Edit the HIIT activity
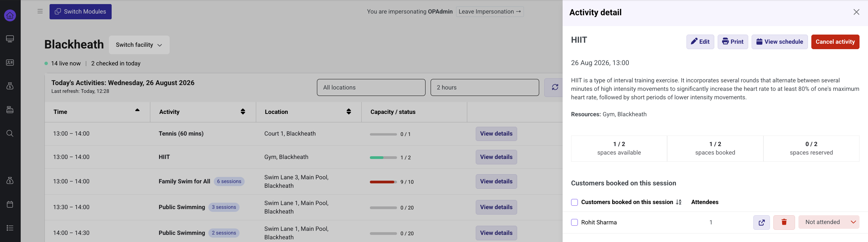 coord(700,42)
